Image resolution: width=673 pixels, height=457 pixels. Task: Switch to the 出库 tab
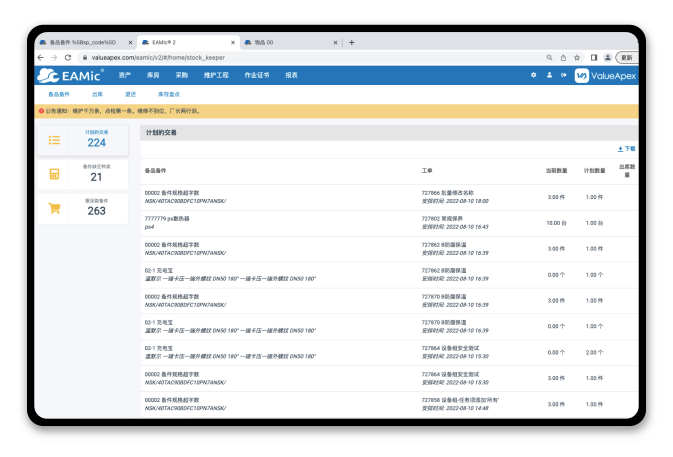pyautogui.click(x=97, y=94)
